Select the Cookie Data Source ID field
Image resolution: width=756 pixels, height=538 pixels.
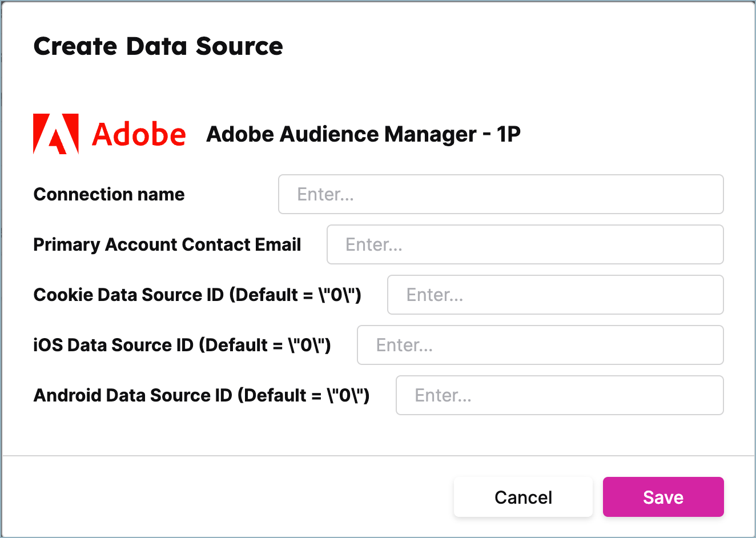pyautogui.click(x=556, y=295)
